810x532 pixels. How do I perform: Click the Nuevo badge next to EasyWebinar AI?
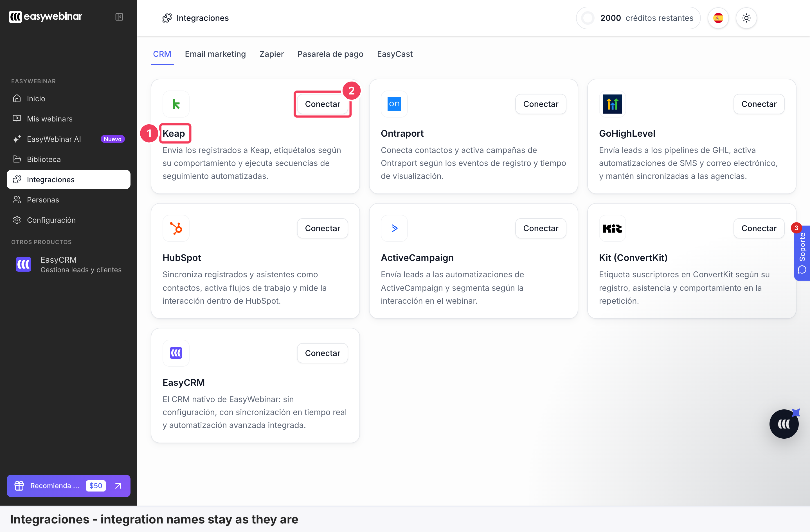click(x=113, y=139)
